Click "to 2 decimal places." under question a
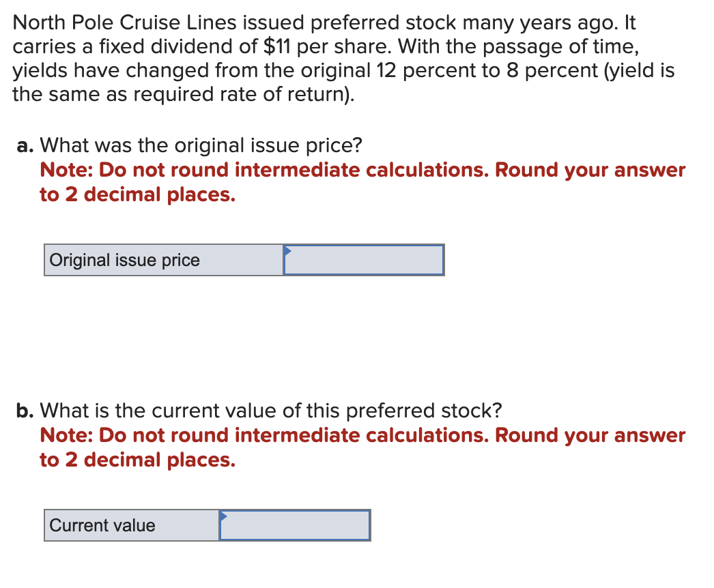This screenshot has height=588, width=714. click(137, 195)
